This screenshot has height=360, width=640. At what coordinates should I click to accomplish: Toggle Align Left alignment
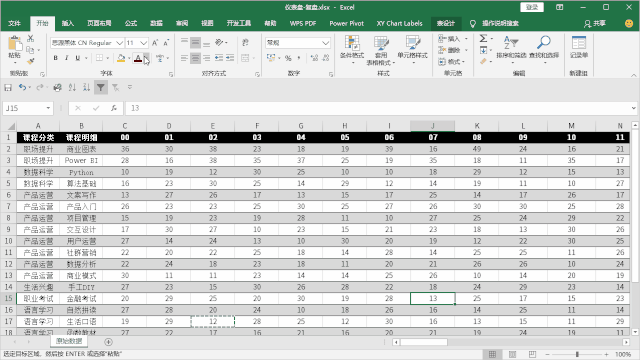(184, 58)
